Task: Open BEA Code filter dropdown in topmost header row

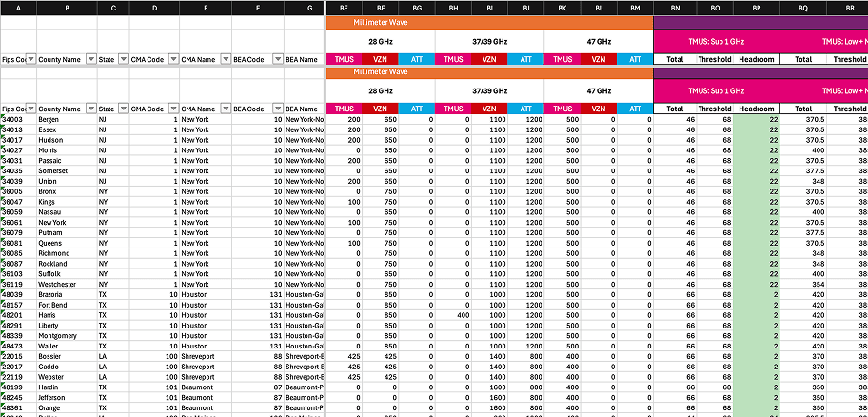Action: tap(279, 59)
